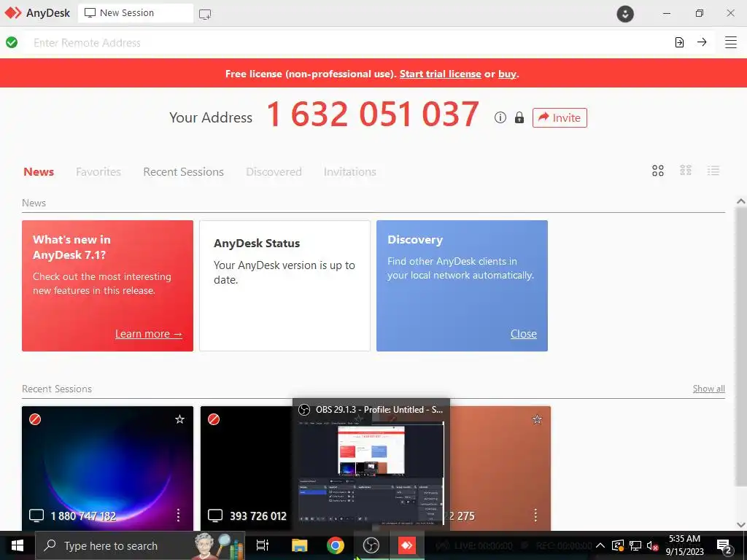This screenshot has height=560, width=747.
Task: Click the Type here to search box
Action: pyautogui.click(x=140, y=545)
